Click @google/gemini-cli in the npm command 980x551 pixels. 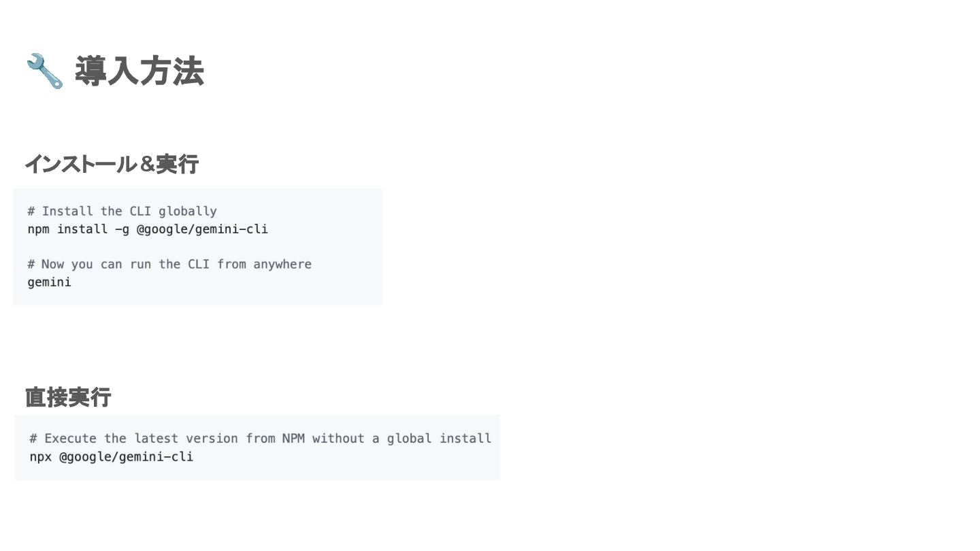(x=202, y=229)
